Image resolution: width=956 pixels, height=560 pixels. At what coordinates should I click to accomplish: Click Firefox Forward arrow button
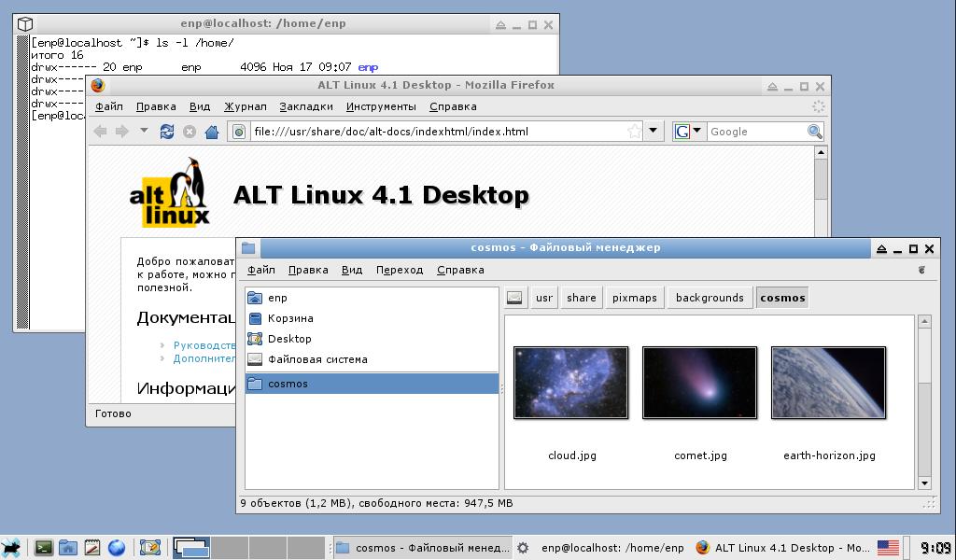[122, 132]
